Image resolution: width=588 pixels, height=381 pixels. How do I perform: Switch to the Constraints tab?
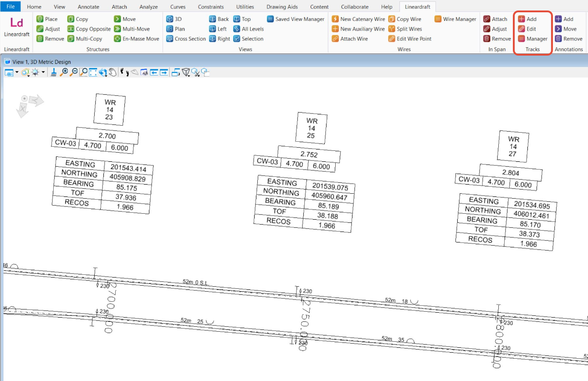(211, 7)
